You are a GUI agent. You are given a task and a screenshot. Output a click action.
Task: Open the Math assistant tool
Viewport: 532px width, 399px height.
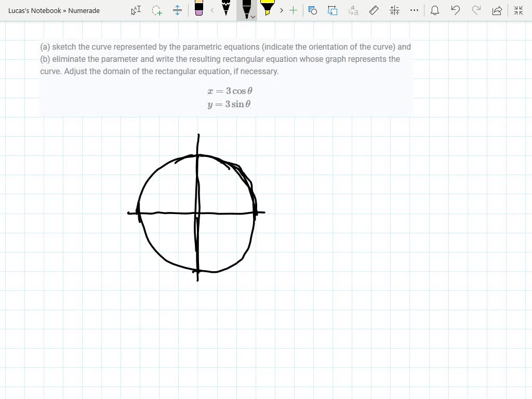click(394, 10)
